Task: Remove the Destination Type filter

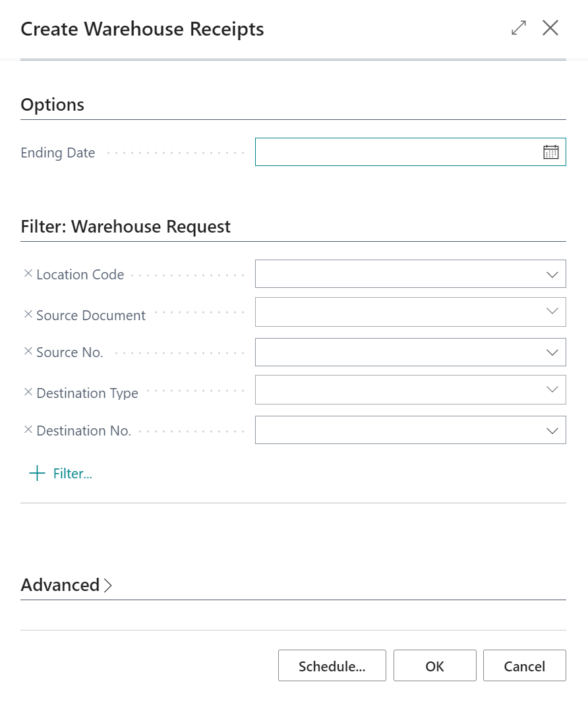Action: coord(28,392)
